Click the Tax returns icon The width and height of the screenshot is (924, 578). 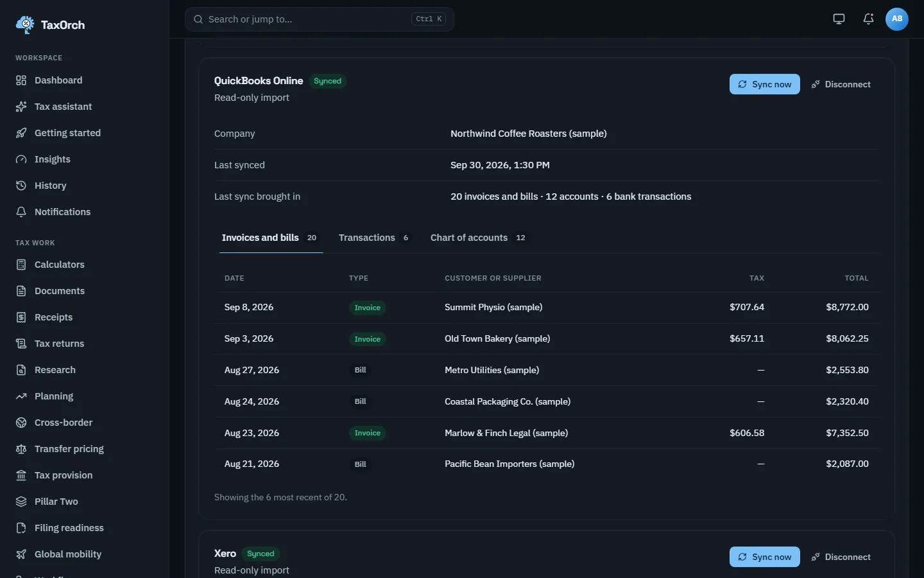click(x=21, y=344)
